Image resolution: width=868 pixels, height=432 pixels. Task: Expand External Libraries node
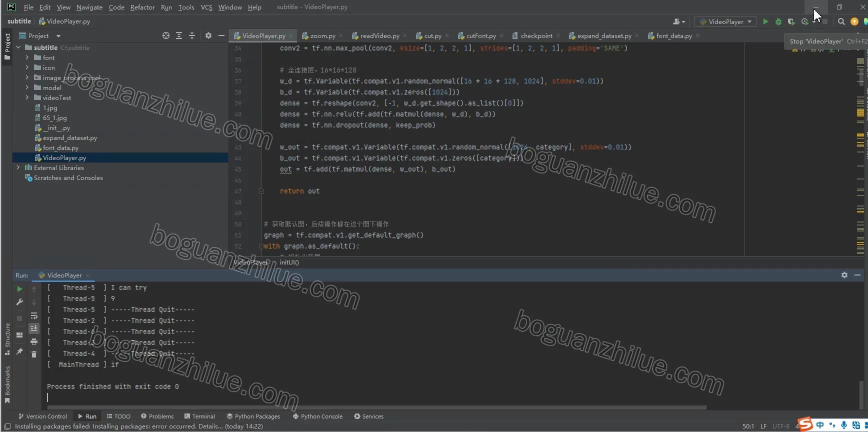click(x=18, y=167)
